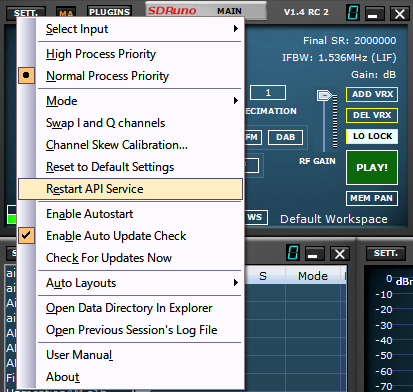Click the IFBW: 1.536MHz (LIF) readout

[339, 58]
